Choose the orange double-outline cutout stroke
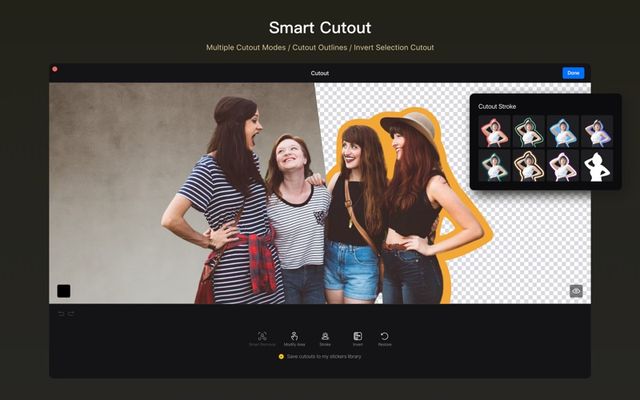 pyautogui.click(x=528, y=165)
